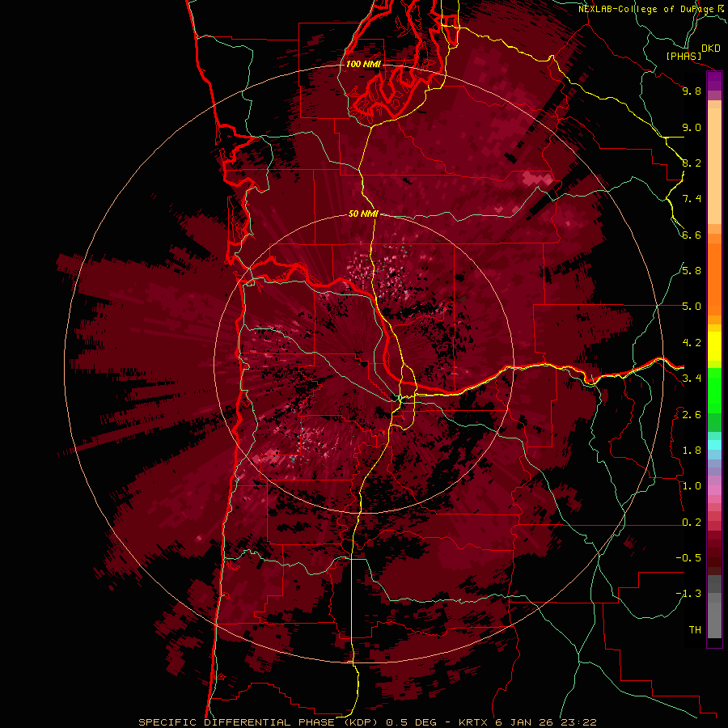Click the gray band at color bar bottom

pos(714,606)
